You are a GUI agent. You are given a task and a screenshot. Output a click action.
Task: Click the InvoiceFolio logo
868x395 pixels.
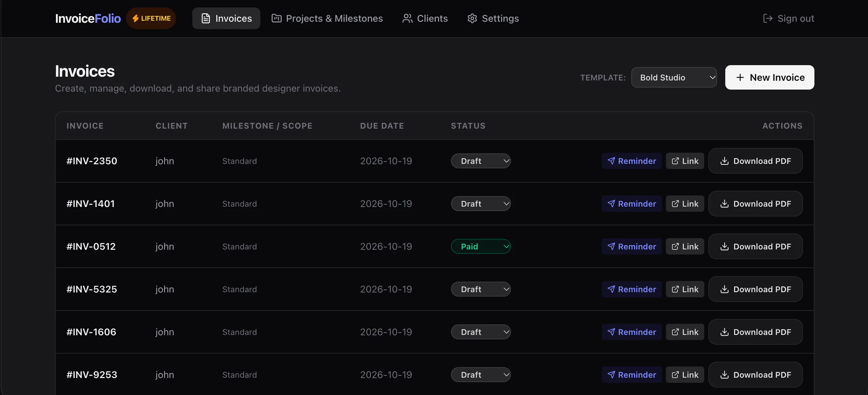point(88,18)
